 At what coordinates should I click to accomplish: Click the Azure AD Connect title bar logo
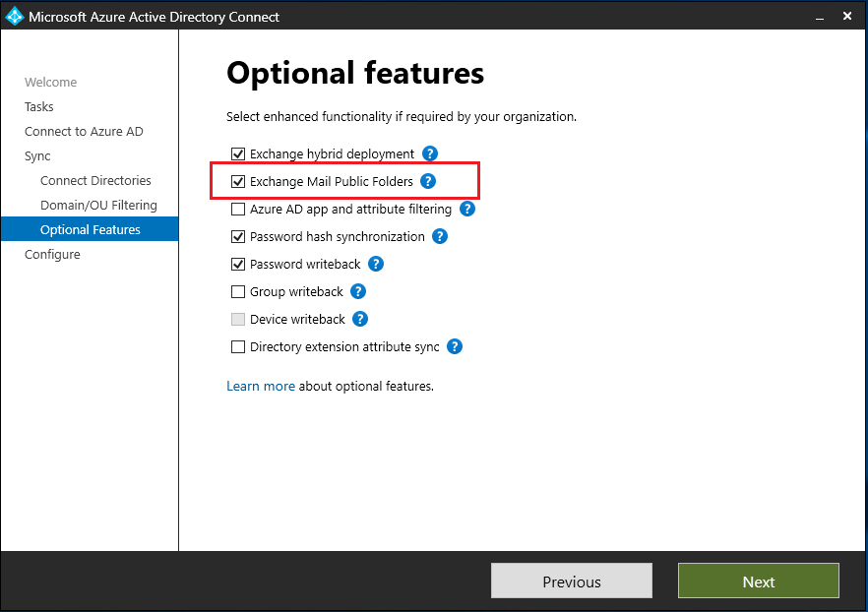[x=15, y=17]
